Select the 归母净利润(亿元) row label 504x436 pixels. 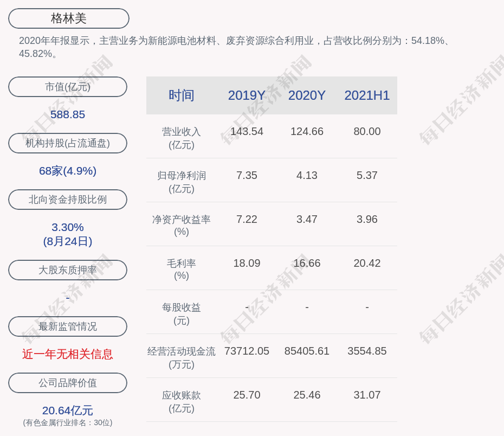click(182, 182)
